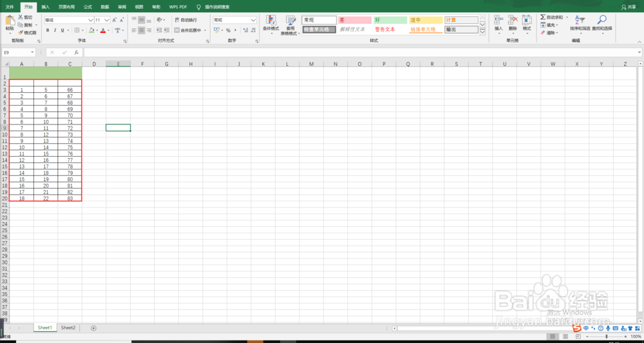Open font color dropdown arrow
This screenshot has height=343, width=644.
coord(108,30)
